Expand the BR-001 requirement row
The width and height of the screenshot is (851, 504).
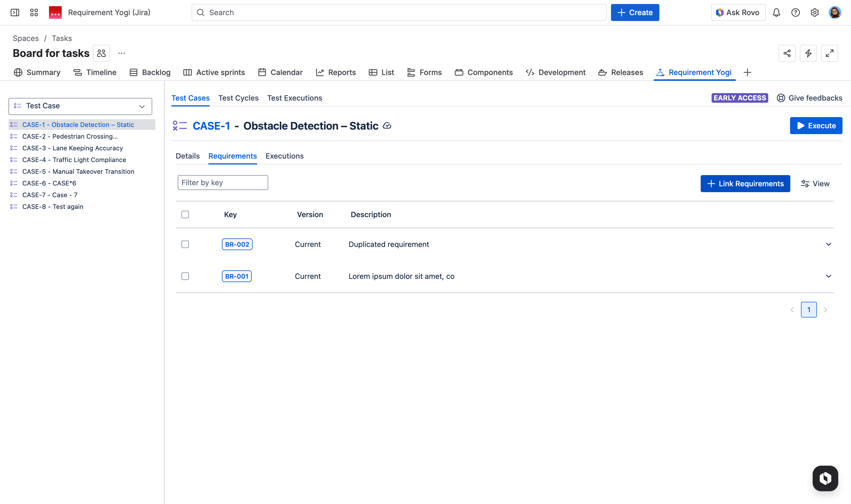(x=828, y=276)
